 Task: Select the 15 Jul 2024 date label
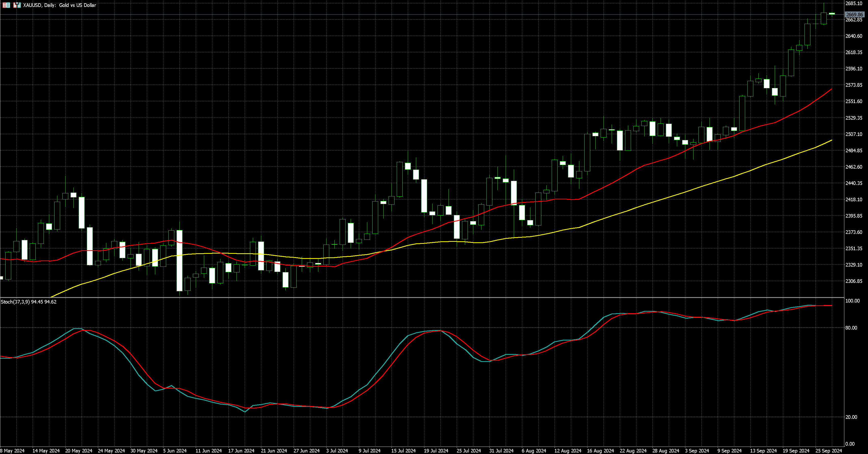click(x=403, y=451)
